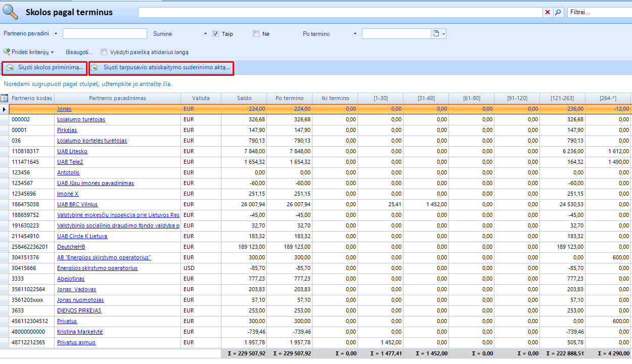Viewport: 632px width, 364px height.
Task: Enable Vykdyti paiešką atidarius langą
Action: click(103, 52)
